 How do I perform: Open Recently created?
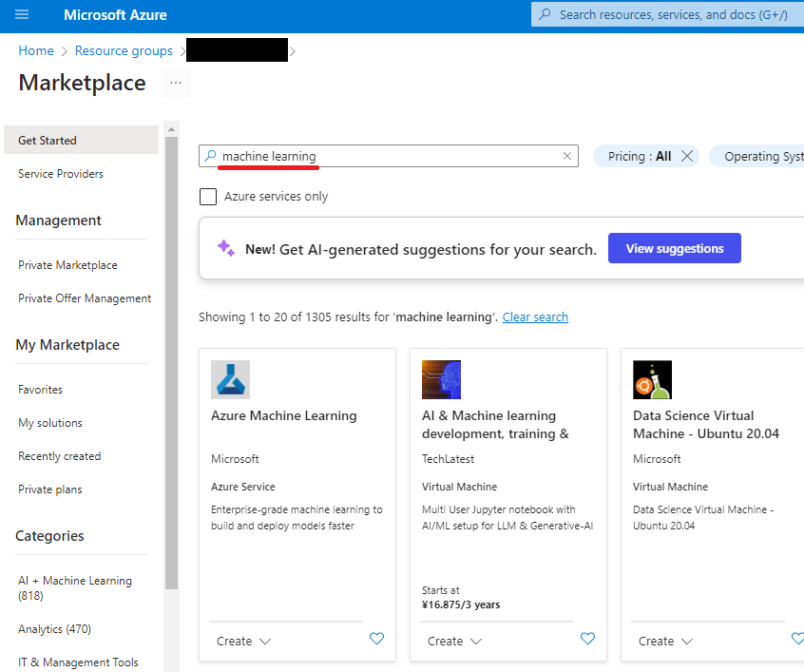(x=60, y=456)
